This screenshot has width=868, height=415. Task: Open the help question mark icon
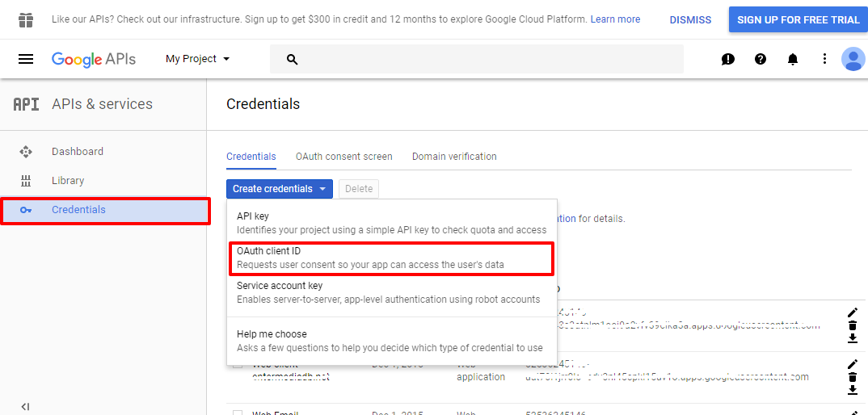tap(761, 59)
